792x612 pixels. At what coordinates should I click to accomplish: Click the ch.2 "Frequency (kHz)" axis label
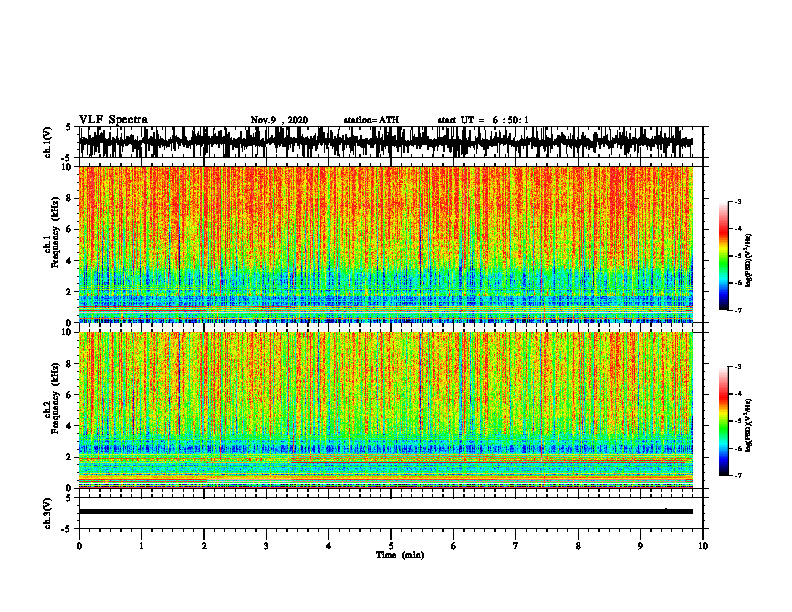(x=55, y=398)
